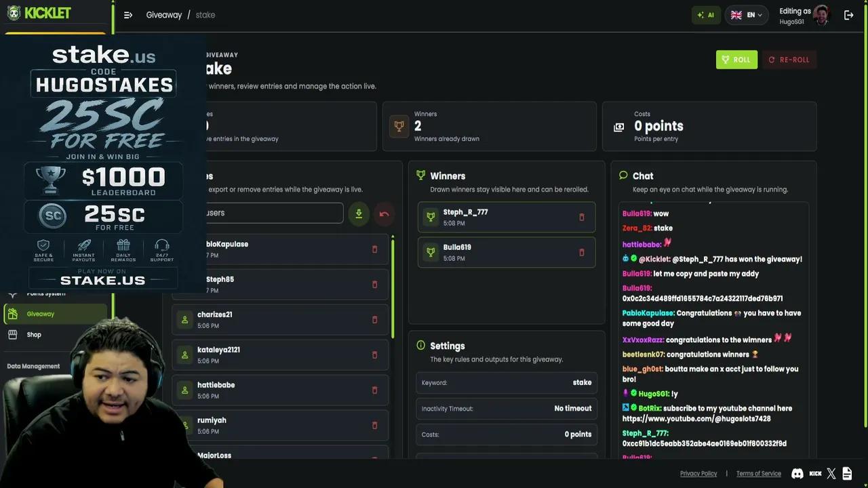Go to Giveaway in the breadcrumb
This screenshot has height=488, width=868.
(x=164, y=15)
